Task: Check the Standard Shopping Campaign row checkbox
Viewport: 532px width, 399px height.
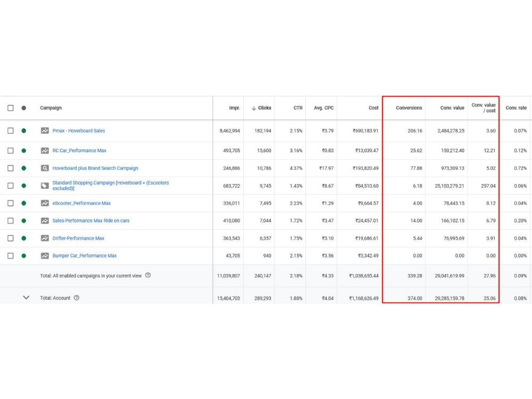Action: click(x=11, y=186)
